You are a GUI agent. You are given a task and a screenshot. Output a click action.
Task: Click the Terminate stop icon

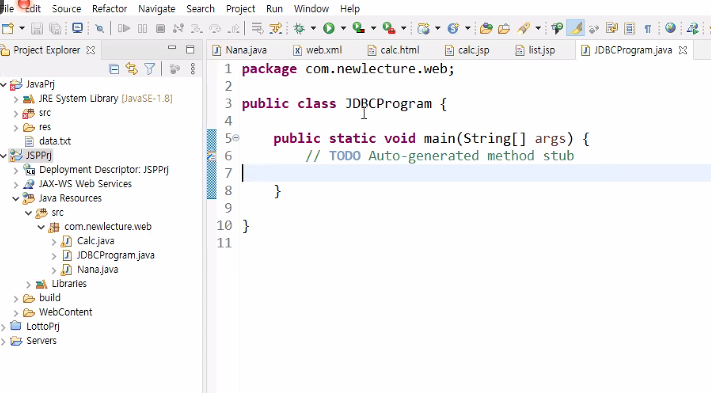pos(160,29)
